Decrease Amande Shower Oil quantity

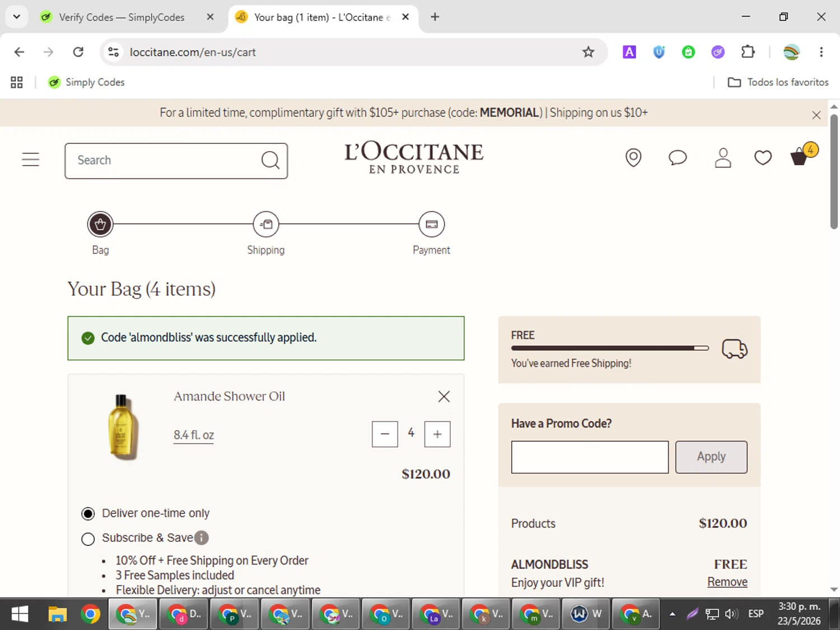pyautogui.click(x=385, y=434)
